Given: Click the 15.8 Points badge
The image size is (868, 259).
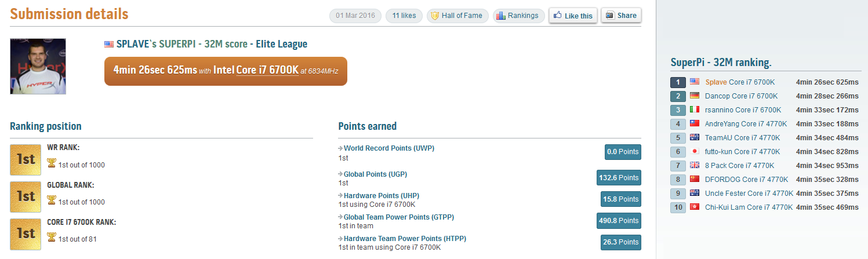Looking at the screenshot, I should pos(621,199).
